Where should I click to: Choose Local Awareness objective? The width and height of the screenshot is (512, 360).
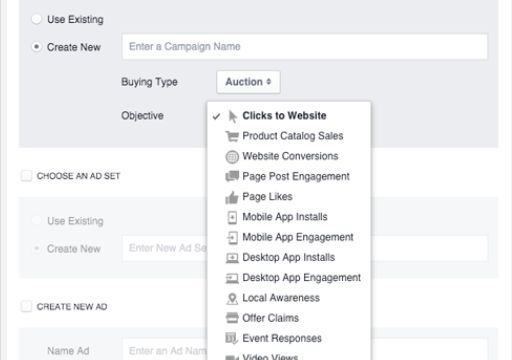coord(289,298)
